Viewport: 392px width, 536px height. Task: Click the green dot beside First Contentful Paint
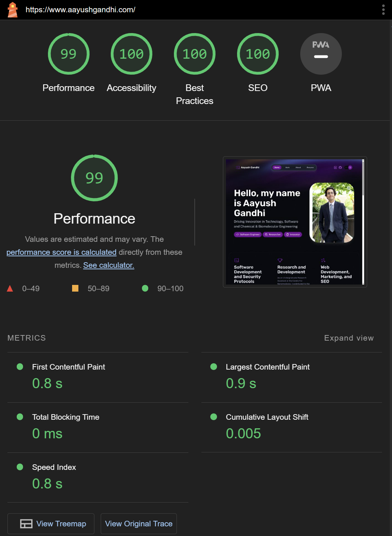click(x=20, y=367)
